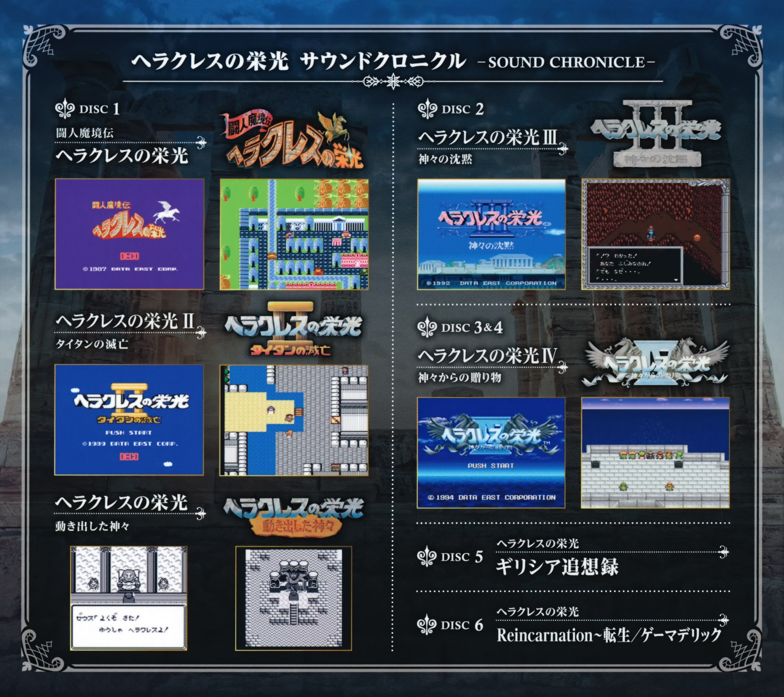Open the Zeus dialogue Game Boy screenshot

pyautogui.click(x=128, y=598)
